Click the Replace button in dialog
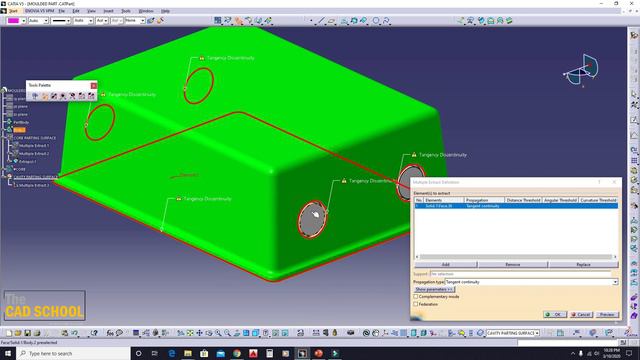Viewport: 640px width, 360px height. point(583,264)
